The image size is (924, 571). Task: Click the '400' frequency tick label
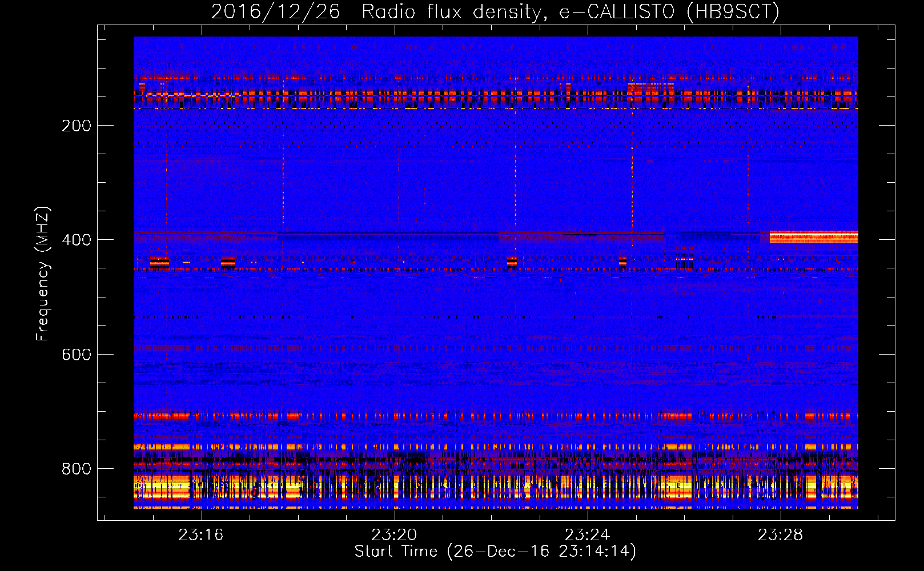pyautogui.click(x=77, y=240)
